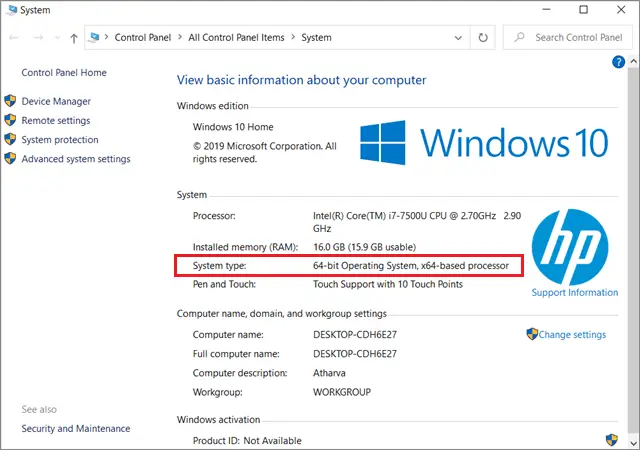
Task: Expand chevron after Control Panel breadcrumb
Action: [180, 37]
